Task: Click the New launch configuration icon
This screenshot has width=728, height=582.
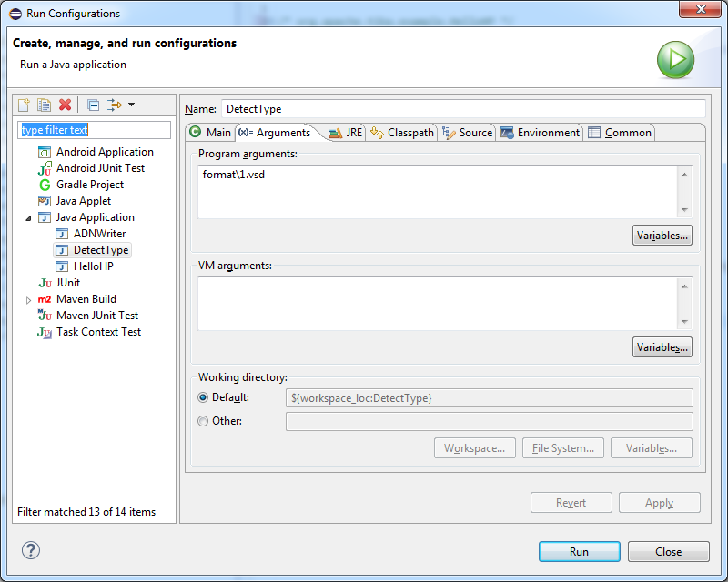Action: 24,105
